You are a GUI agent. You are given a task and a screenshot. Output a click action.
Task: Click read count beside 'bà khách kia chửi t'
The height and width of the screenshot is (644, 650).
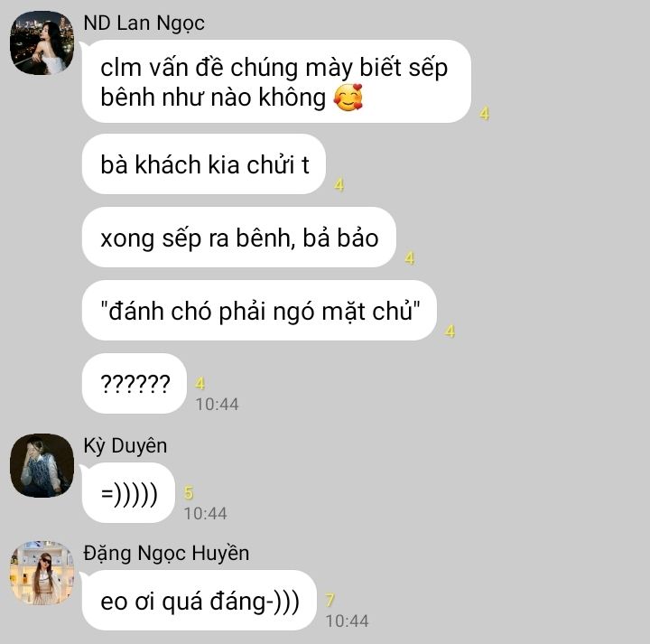coord(339,185)
